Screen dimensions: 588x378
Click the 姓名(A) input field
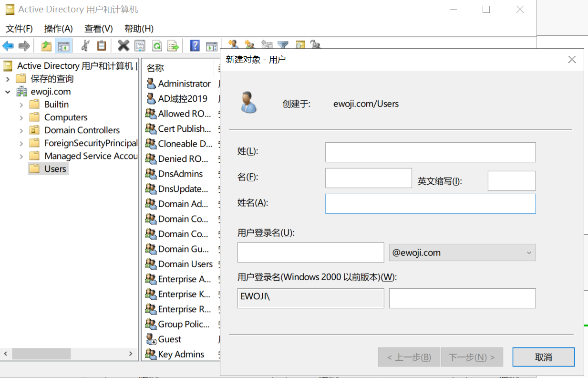point(431,204)
